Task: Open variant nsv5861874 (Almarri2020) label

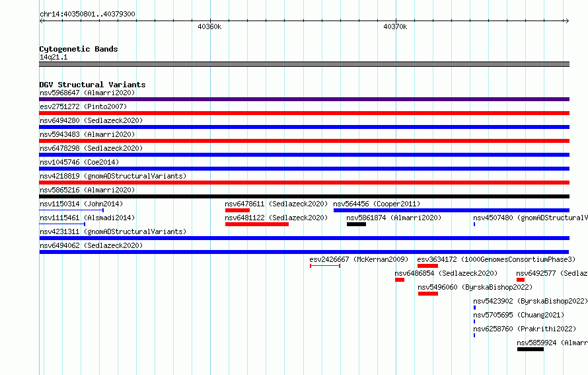Action: point(394,218)
